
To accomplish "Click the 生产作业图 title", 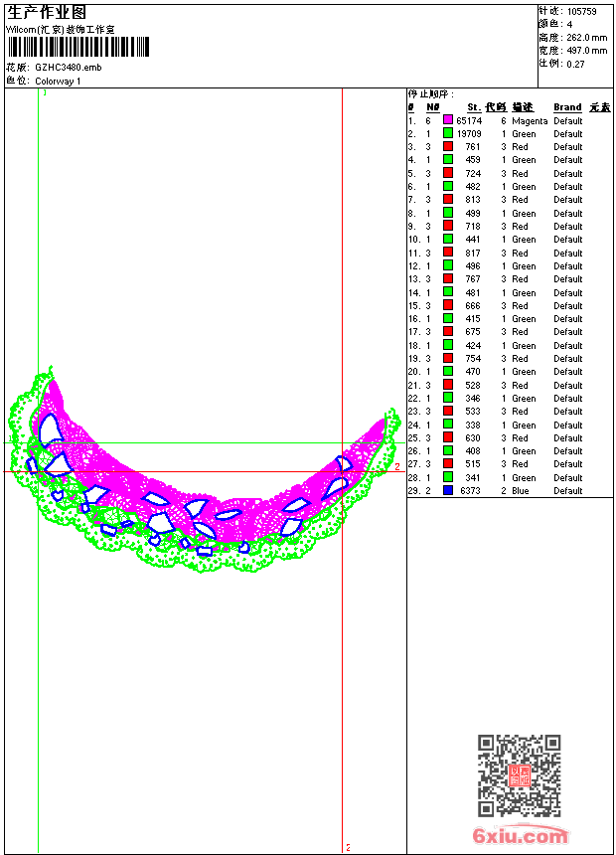I will pyautogui.click(x=47, y=12).
